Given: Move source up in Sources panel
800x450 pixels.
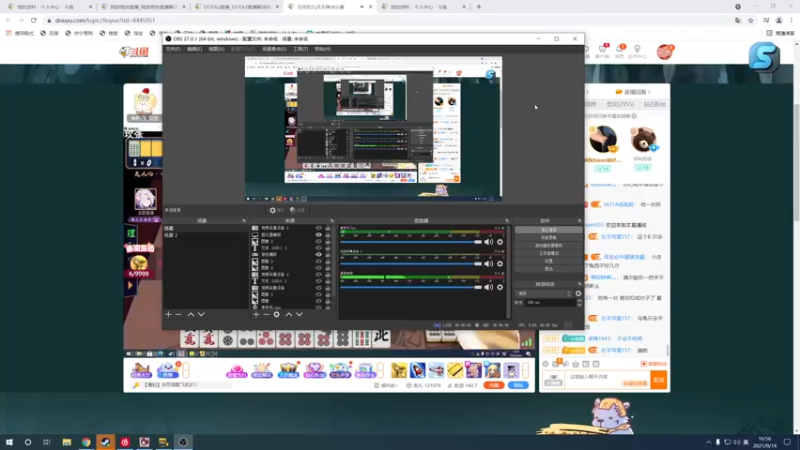Looking at the screenshot, I should [x=289, y=314].
